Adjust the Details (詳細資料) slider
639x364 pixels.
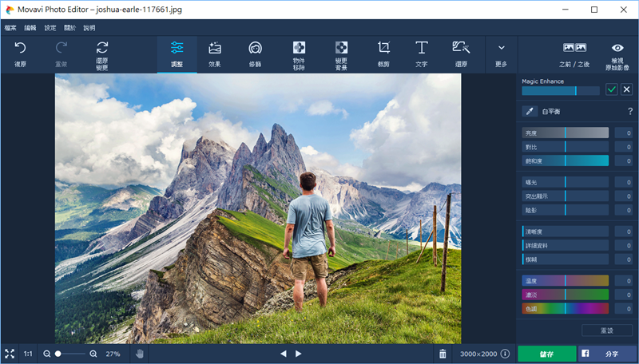pyautogui.click(x=566, y=246)
